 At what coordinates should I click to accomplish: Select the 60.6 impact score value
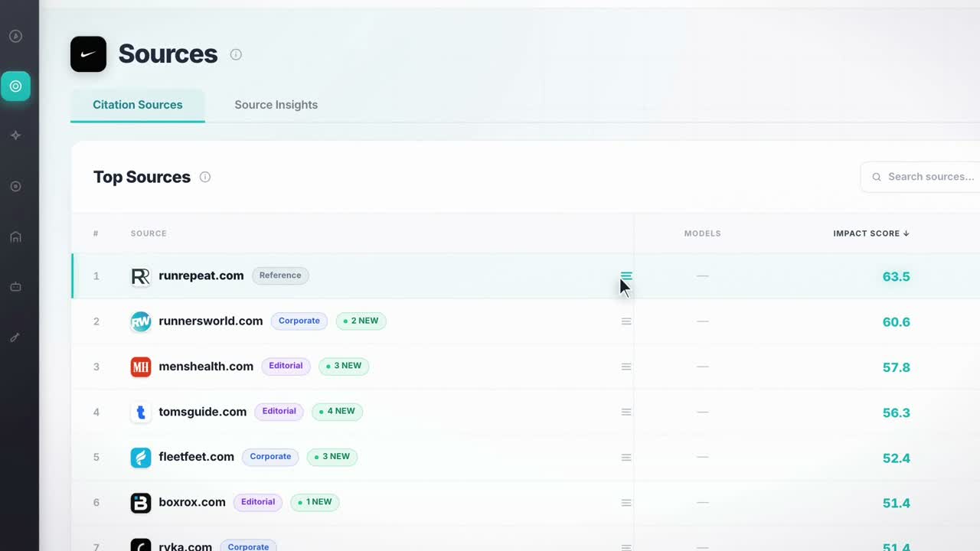[896, 322]
